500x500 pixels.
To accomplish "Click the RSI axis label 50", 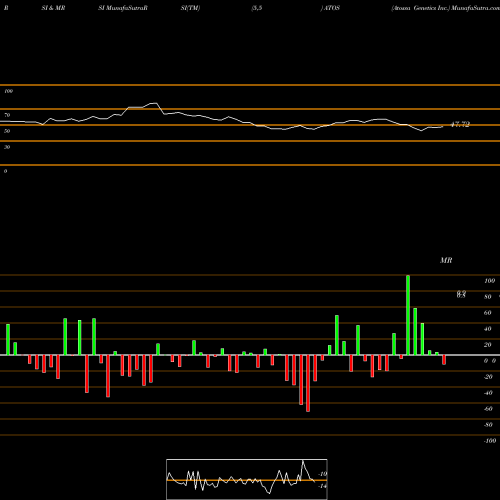I will (7, 131).
